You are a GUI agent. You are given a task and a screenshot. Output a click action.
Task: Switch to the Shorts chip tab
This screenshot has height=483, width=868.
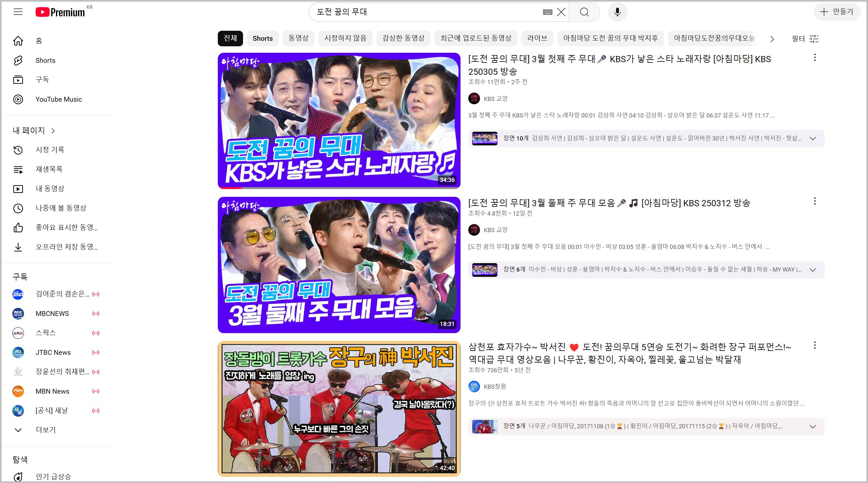click(x=262, y=38)
